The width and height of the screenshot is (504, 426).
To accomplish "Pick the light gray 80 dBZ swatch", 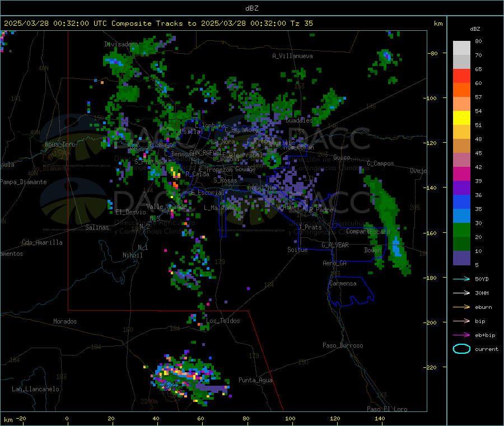I will [x=461, y=48].
